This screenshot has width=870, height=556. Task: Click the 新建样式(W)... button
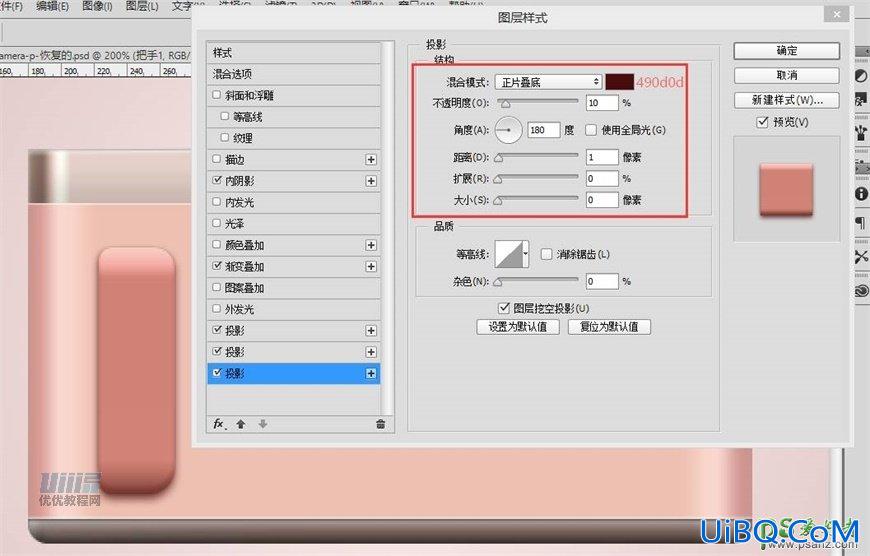click(787, 100)
